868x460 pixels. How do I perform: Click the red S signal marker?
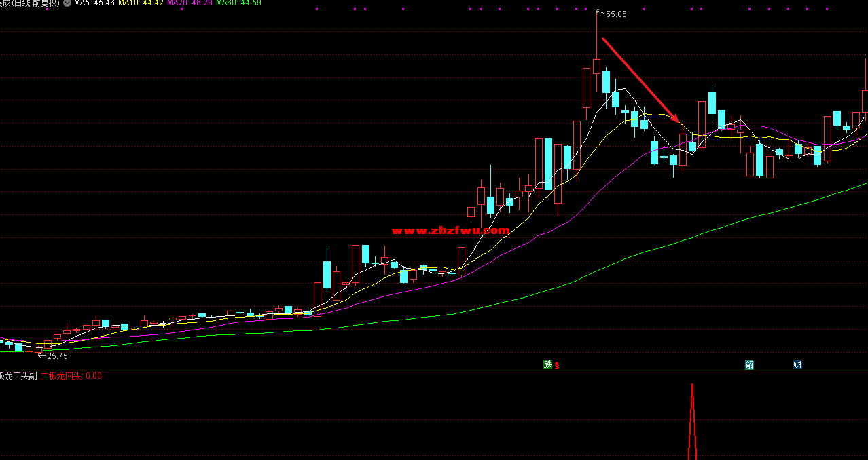[558, 366]
